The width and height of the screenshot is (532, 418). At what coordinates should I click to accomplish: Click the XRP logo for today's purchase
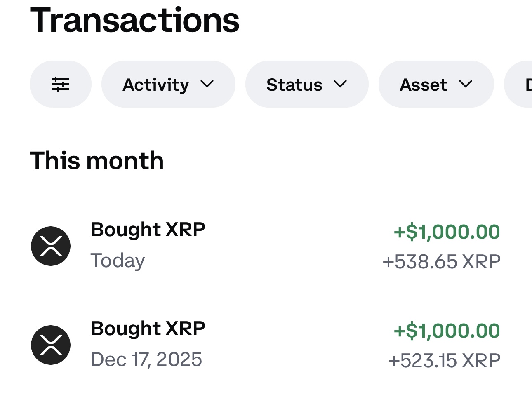(51, 246)
